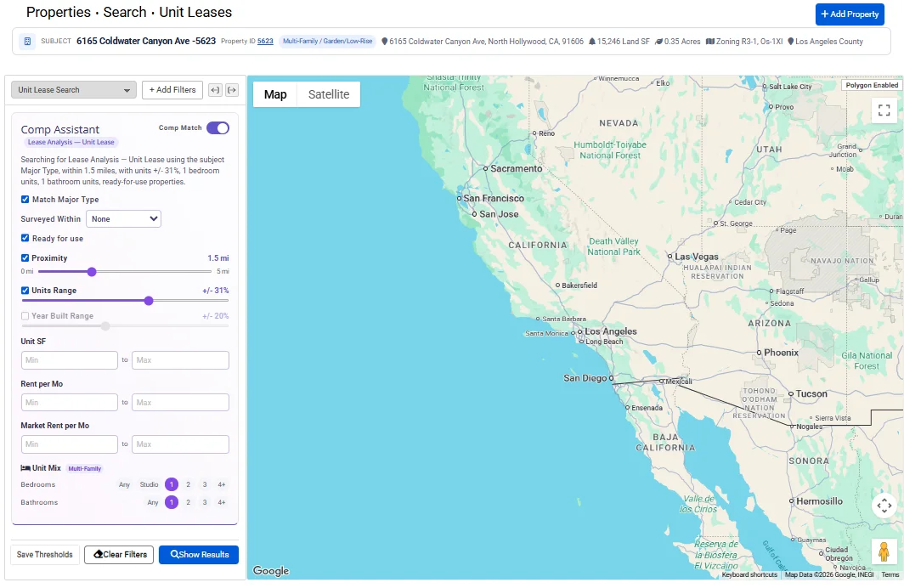Click the Phoenix map label
The image size is (904, 588).
point(781,353)
